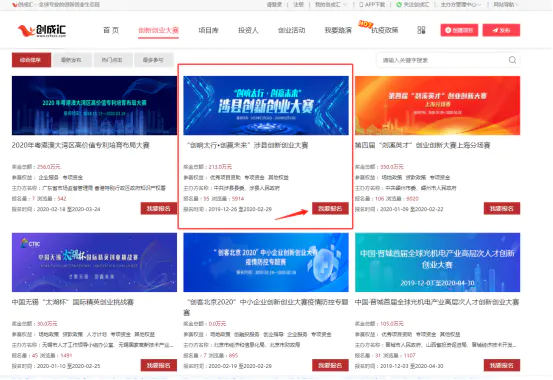Select the 最新发布 sort tab
Screen dimensions: 553x380
point(71,60)
